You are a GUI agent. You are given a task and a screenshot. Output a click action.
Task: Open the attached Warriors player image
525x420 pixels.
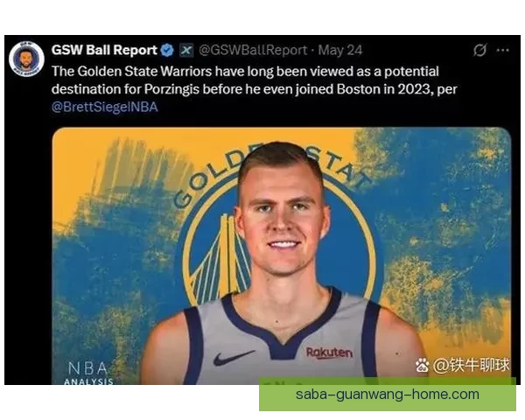[282, 255]
